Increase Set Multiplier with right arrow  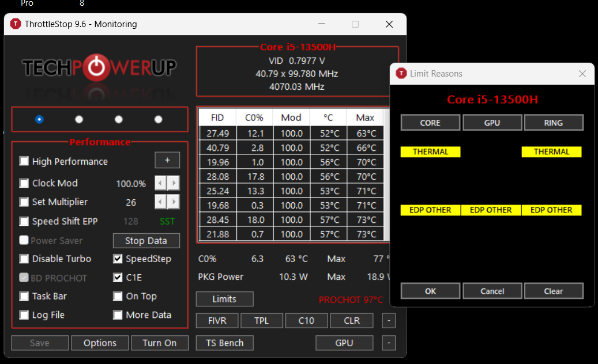click(174, 202)
